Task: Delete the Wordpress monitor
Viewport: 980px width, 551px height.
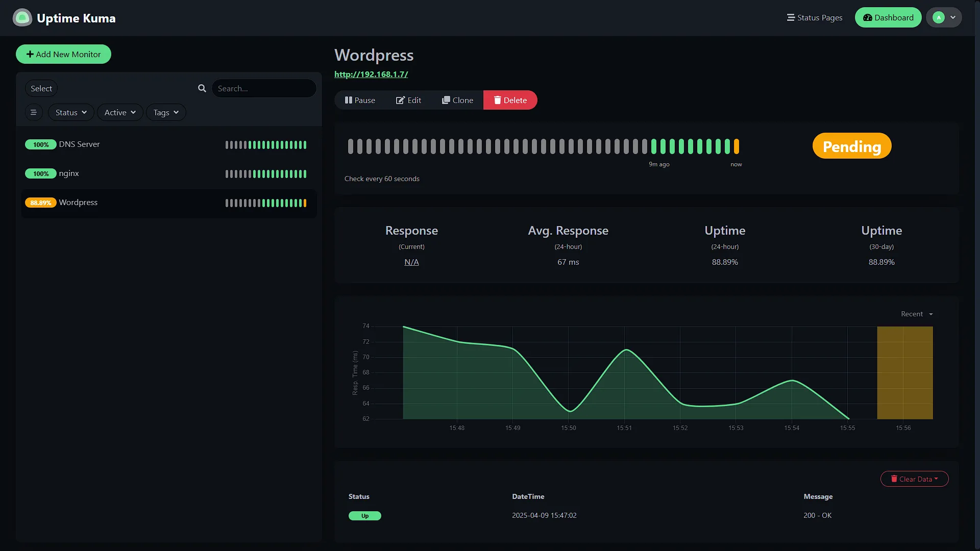Action: tap(510, 100)
